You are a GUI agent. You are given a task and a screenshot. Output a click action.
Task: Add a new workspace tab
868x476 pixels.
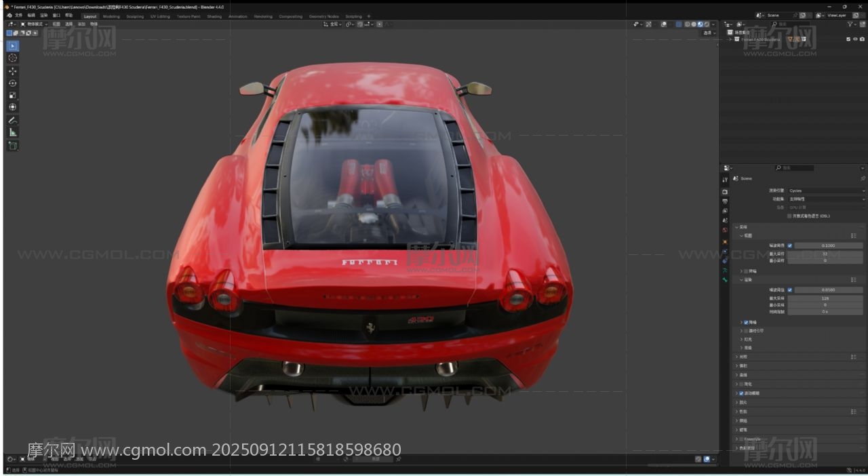[x=369, y=16]
